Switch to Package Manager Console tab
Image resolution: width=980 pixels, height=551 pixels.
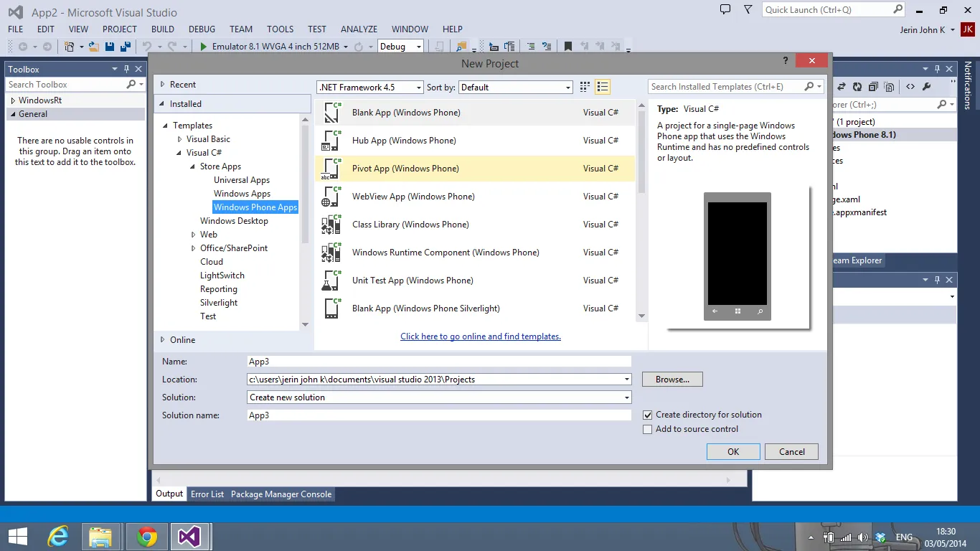(x=281, y=494)
